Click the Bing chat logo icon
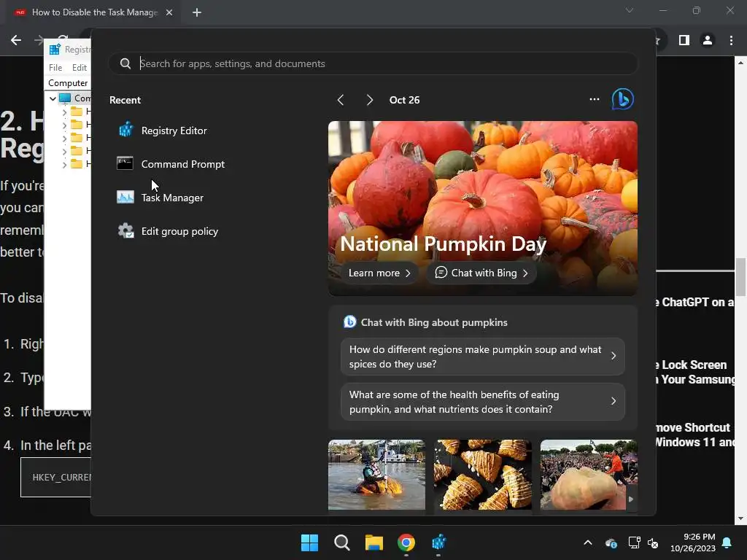Viewport: 747px width, 560px height. [623, 99]
